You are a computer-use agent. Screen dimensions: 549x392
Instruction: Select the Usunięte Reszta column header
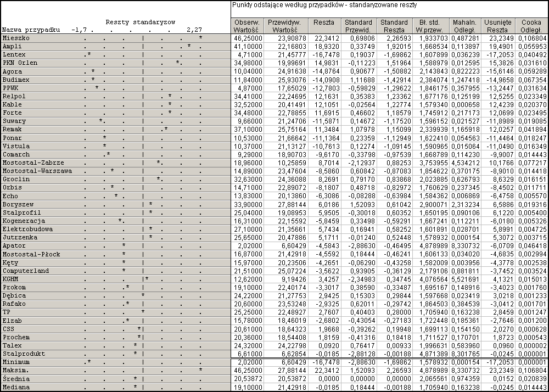(x=498, y=26)
